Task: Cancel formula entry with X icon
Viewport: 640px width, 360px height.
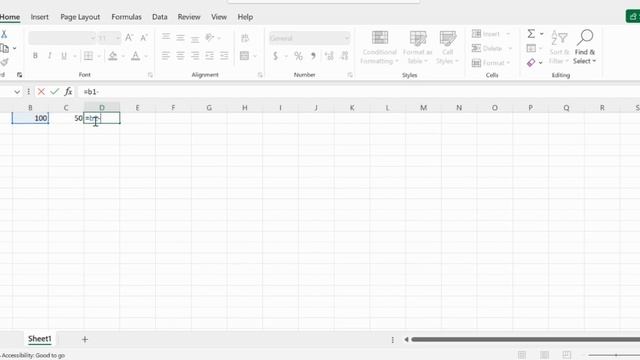Action: (x=41, y=92)
